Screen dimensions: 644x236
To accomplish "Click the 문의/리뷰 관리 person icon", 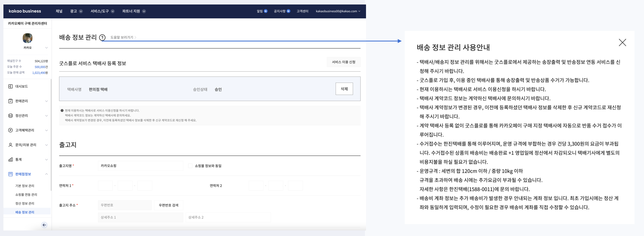I will click(x=11, y=145).
